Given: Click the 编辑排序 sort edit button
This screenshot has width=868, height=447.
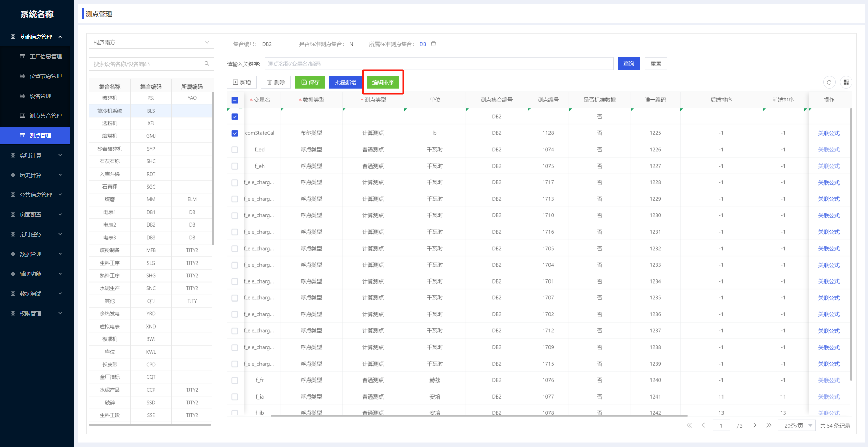Looking at the screenshot, I should [x=383, y=82].
